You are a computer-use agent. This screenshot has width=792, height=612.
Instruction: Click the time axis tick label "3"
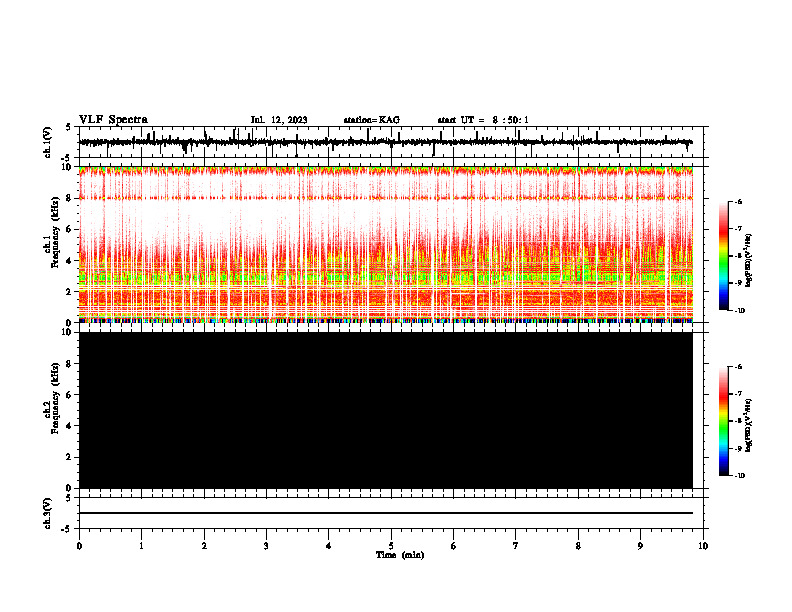coord(266,546)
